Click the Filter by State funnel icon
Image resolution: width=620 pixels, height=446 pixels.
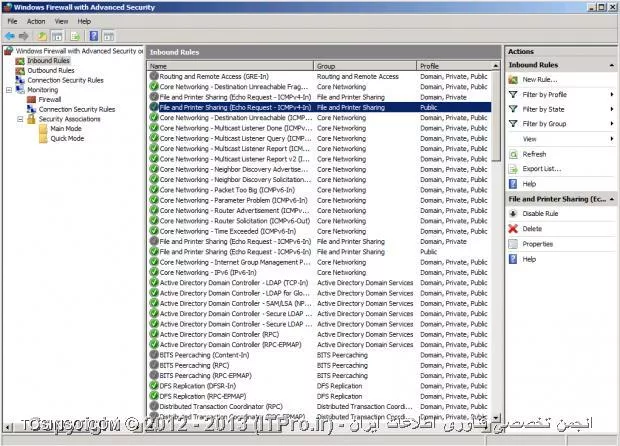tap(513, 109)
